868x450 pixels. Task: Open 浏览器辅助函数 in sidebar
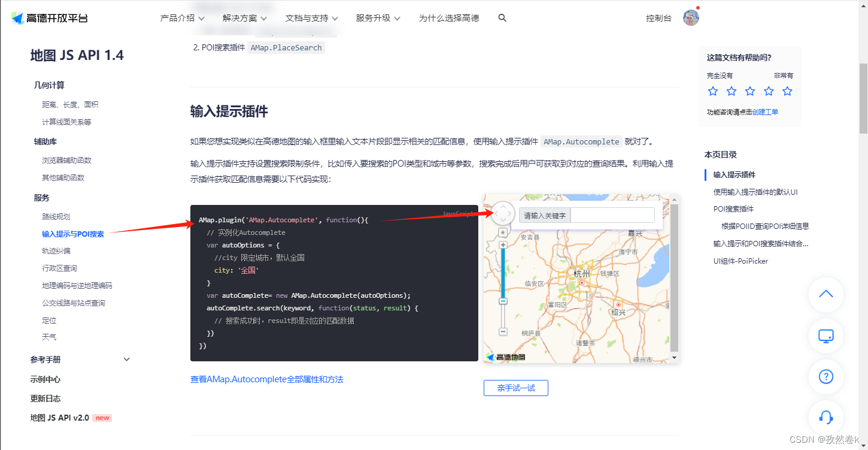tap(66, 160)
